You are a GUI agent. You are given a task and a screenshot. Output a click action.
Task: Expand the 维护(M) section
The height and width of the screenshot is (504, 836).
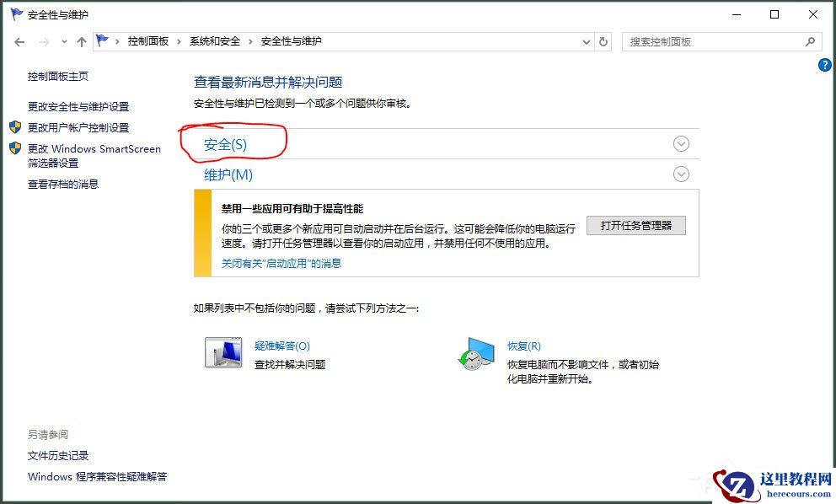click(681, 174)
